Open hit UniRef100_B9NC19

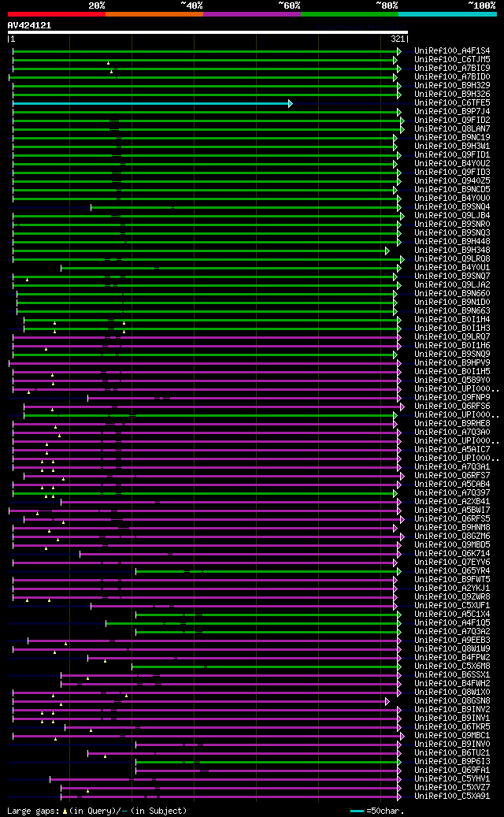[452, 138]
